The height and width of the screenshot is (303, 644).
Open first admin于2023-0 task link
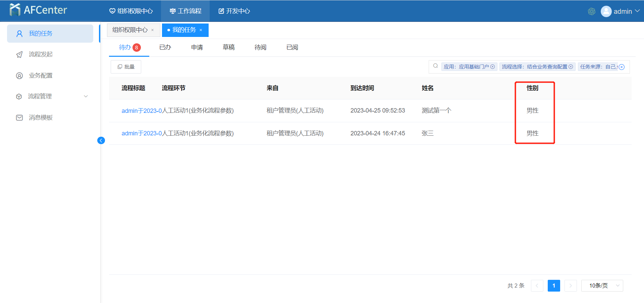pyautogui.click(x=141, y=111)
